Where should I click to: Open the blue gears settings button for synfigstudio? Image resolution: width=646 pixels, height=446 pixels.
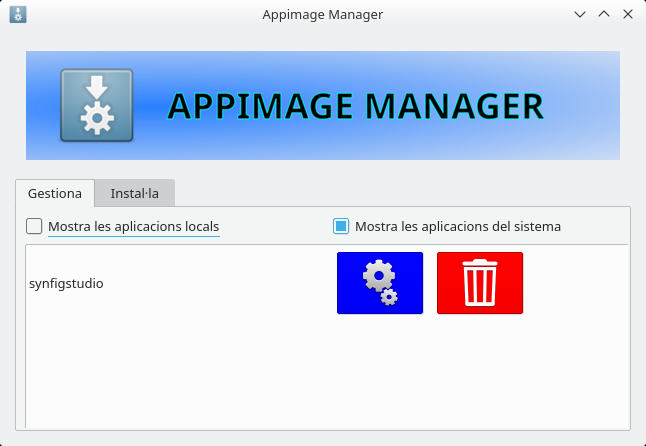click(380, 283)
